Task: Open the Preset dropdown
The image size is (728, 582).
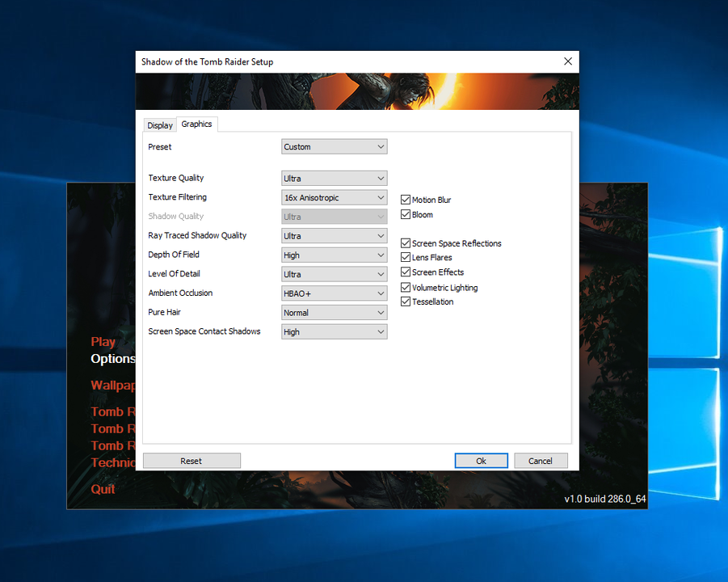Action: click(x=335, y=147)
